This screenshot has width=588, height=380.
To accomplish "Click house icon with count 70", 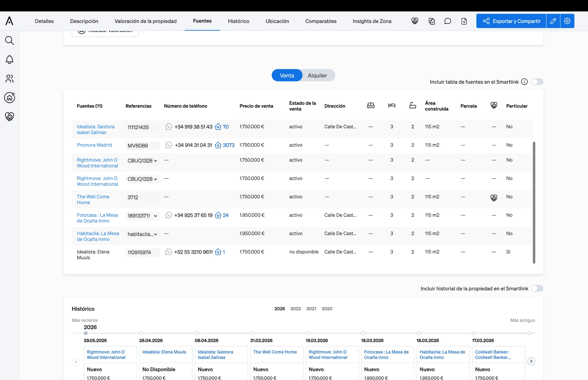I will (x=218, y=127).
